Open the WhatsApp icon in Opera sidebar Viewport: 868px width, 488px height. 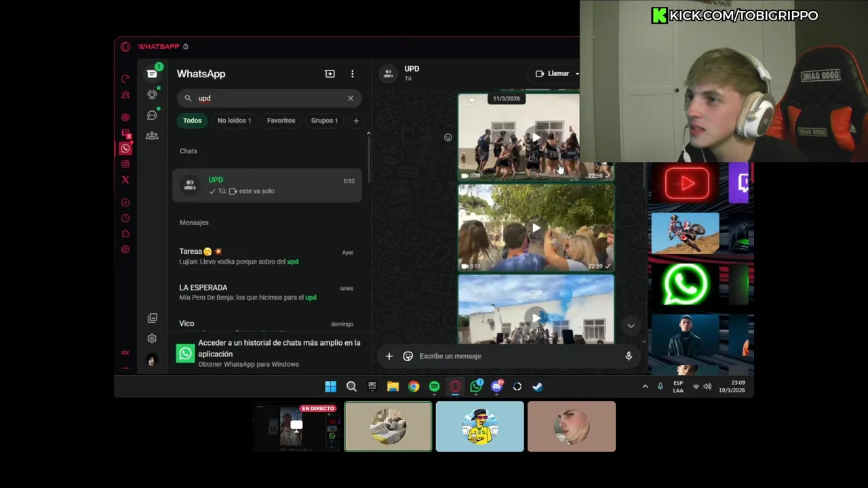click(125, 148)
